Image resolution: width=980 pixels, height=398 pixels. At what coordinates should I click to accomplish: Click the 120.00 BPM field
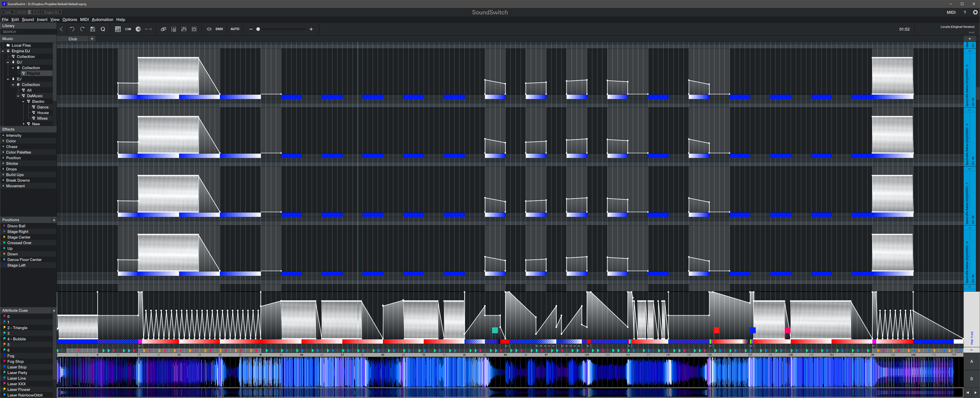click(x=21, y=12)
